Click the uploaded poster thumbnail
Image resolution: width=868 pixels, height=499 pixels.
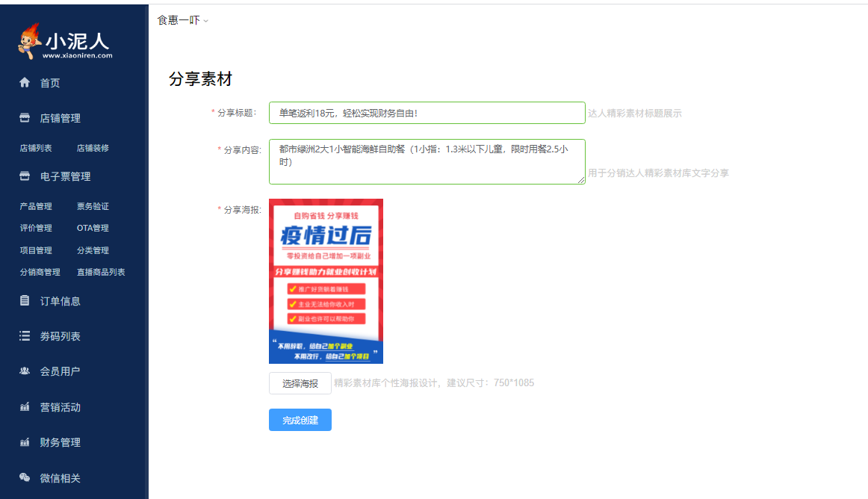[x=326, y=281]
